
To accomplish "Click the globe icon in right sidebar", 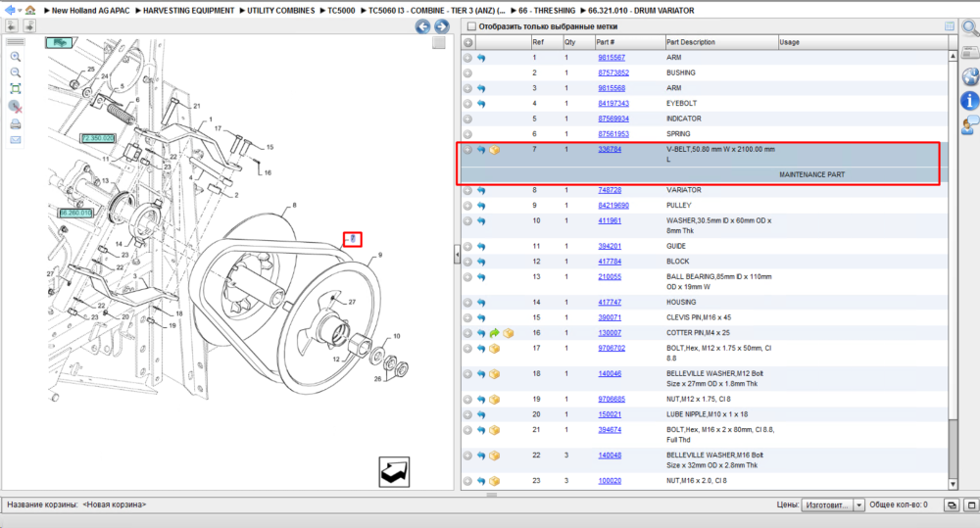I will click(x=970, y=76).
